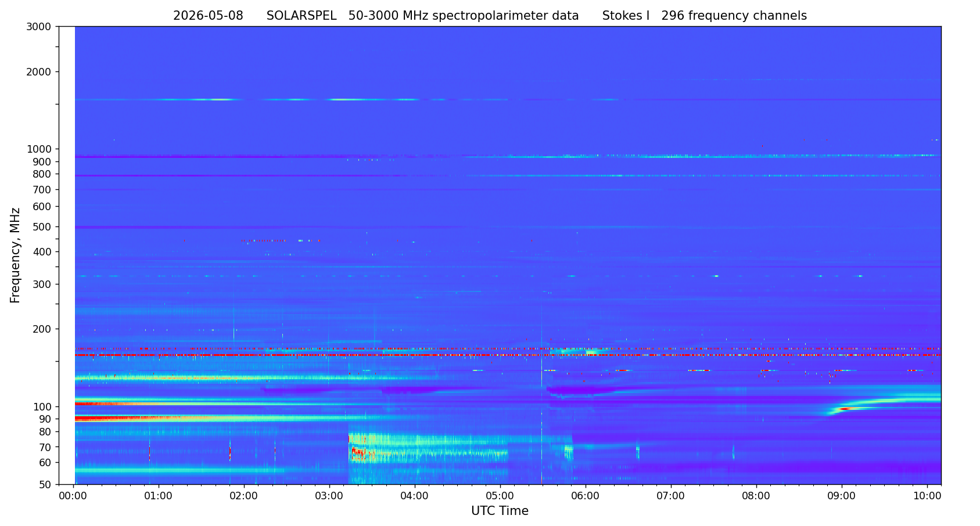This screenshot has height=526, width=980.
Task: Click the 2000 MHz frequency tick label
Action: pyautogui.click(x=40, y=72)
